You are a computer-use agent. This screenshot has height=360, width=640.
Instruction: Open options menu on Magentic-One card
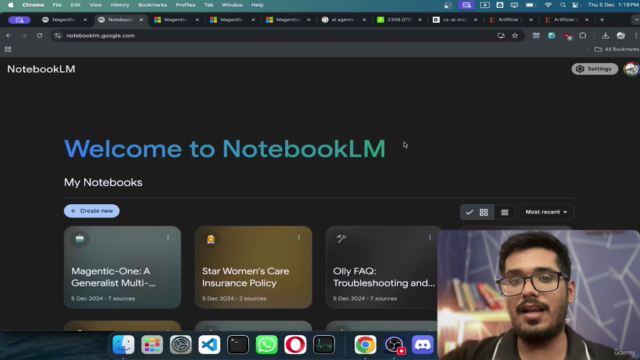(x=168, y=238)
